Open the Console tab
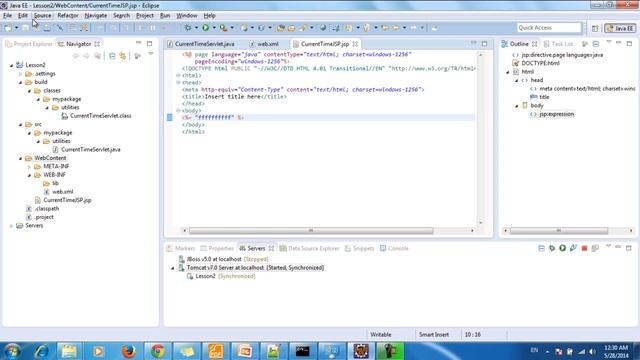The image size is (640, 360). tap(394, 248)
